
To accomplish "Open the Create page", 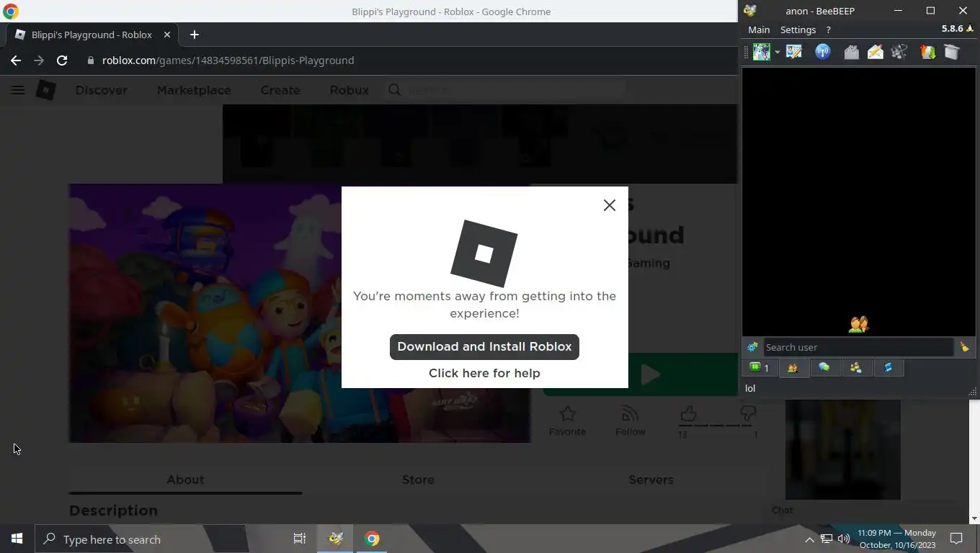I will click(280, 90).
